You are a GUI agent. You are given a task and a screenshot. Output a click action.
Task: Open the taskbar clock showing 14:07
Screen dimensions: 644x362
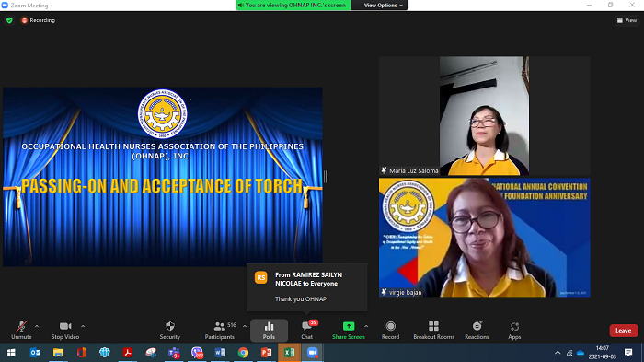(x=602, y=353)
